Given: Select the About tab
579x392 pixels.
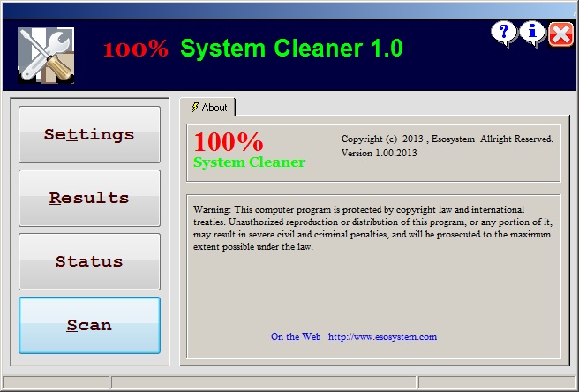Looking at the screenshot, I should click(208, 108).
